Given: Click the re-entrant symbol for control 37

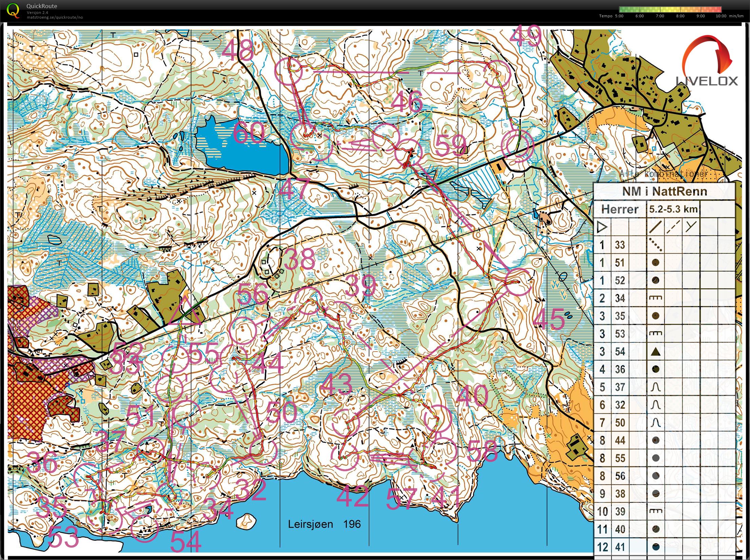Looking at the screenshot, I should point(656,387).
